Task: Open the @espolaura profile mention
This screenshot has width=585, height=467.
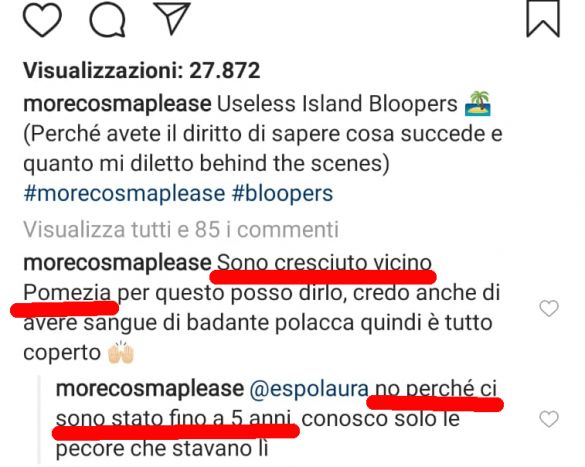Action: (x=309, y=389)
